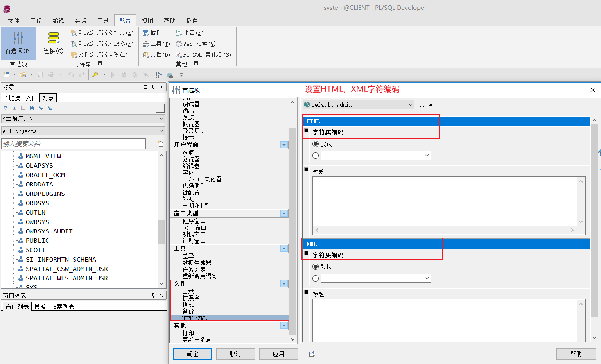The image size is (601, 364).
Task: Collapse the 文件 section in preferences
Action: click(x=284, y=284)
